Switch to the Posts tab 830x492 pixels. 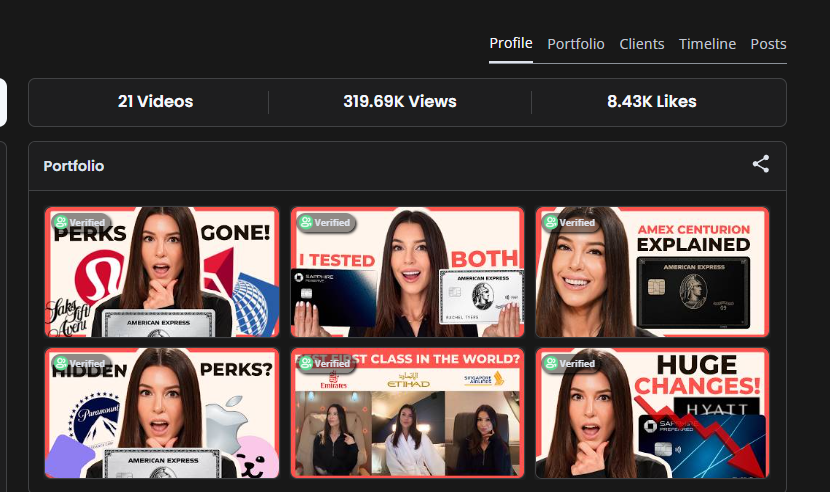tap(768, 44)
